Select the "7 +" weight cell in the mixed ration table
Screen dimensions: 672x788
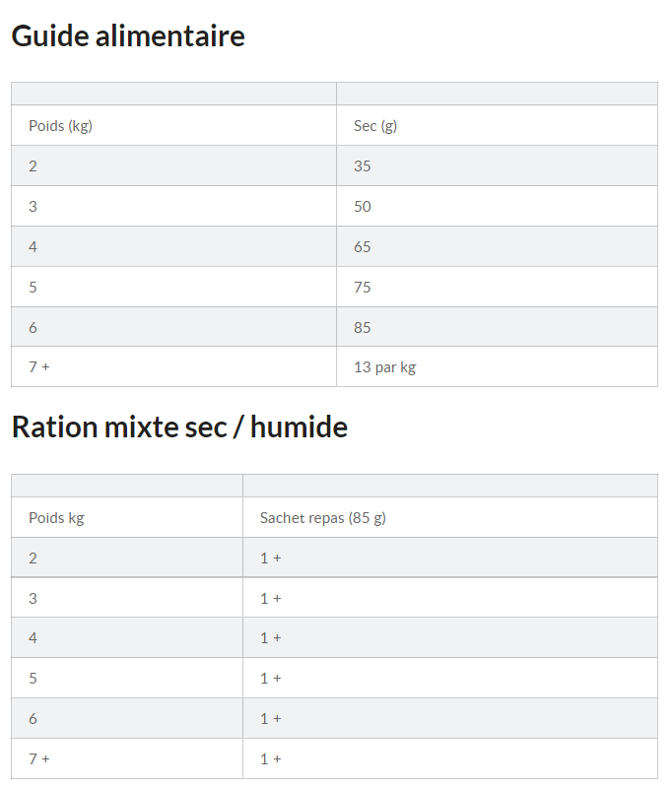pos(39,758)
